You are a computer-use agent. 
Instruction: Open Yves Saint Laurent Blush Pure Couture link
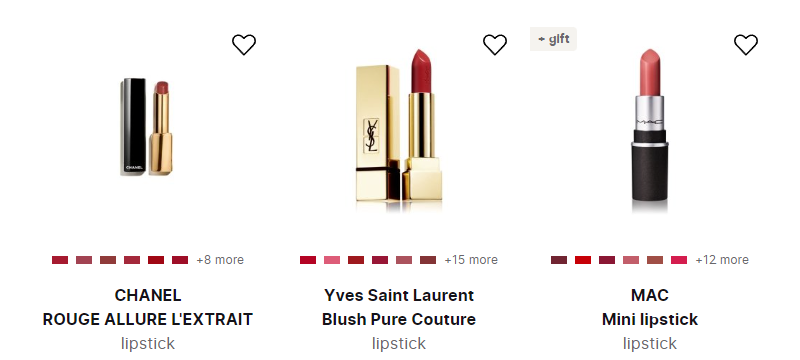point(398,307)
